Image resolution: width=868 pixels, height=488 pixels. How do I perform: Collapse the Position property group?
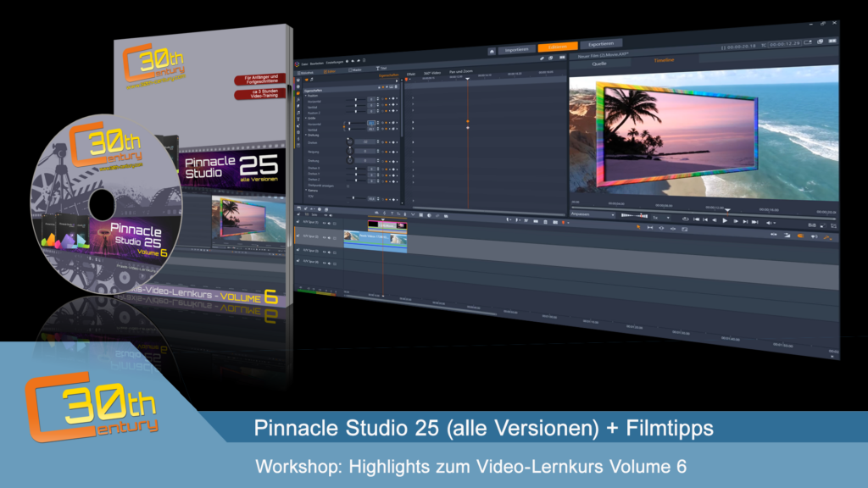click(x=306, y=95)
